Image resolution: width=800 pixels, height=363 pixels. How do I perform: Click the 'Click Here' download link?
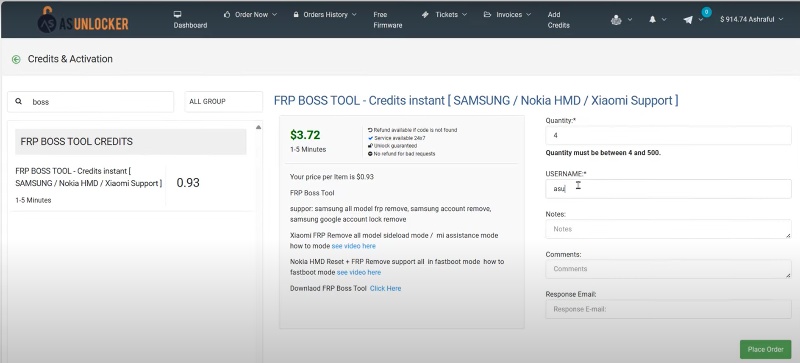pos(385,288)
